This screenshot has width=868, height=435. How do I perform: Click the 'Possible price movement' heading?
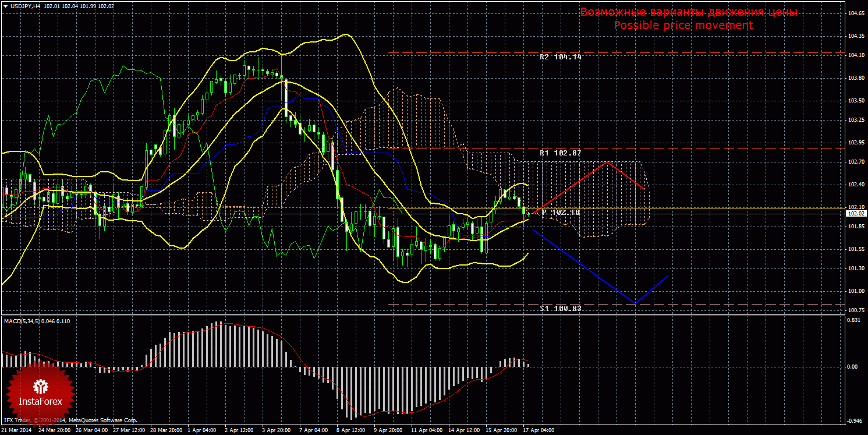coord(683,26)
